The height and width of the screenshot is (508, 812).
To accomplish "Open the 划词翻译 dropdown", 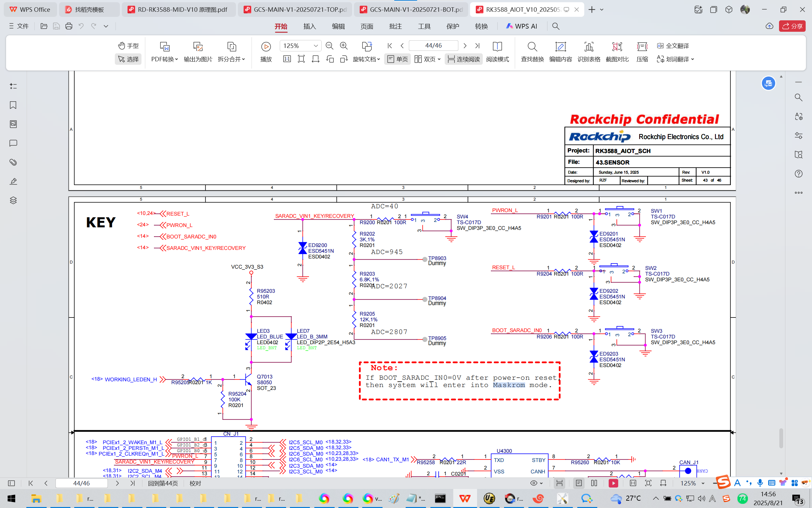I will tap(675, 59).
